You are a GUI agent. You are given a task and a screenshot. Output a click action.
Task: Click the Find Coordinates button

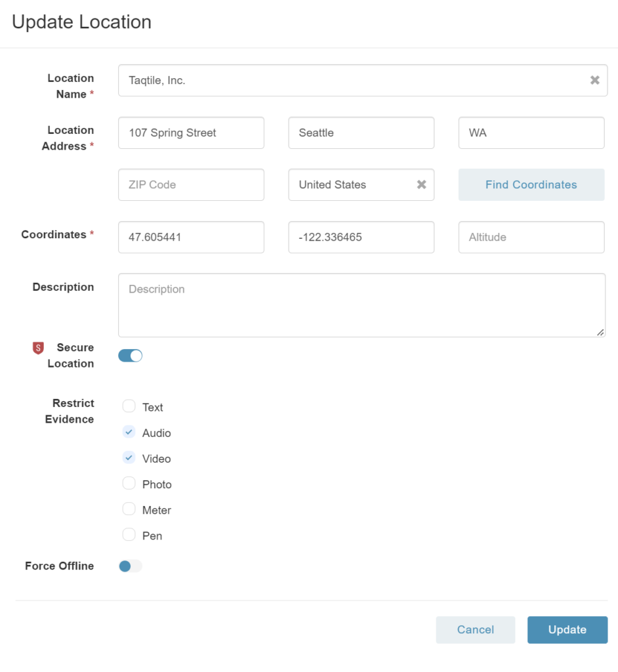(531, 184)
